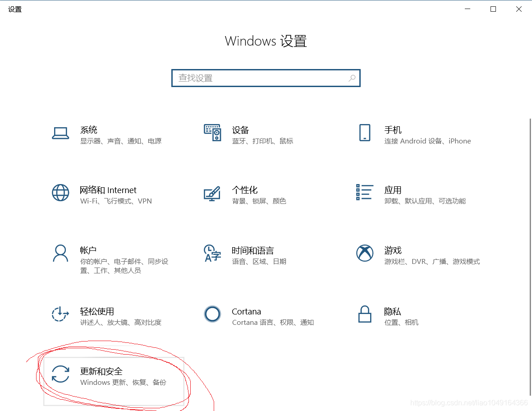Screen dimensions: 532x411
Task: Select the 隐私 category title
Action: click(x=393, y=311)
